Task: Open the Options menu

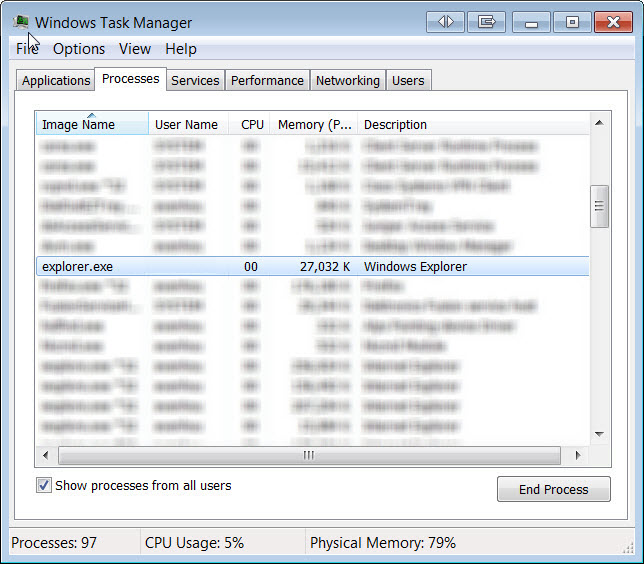Action: pos(79,49)
